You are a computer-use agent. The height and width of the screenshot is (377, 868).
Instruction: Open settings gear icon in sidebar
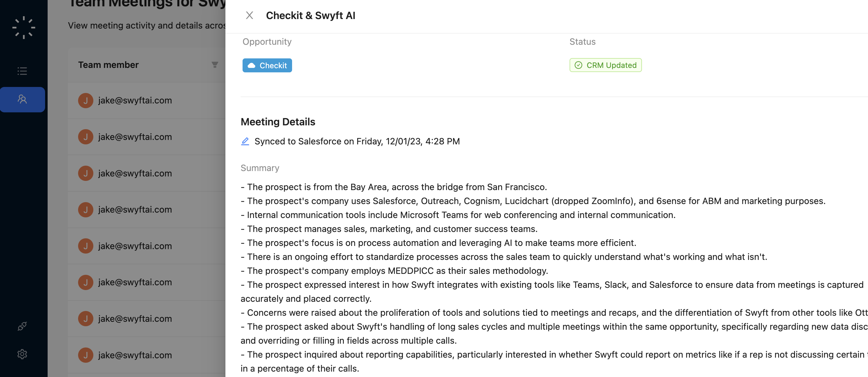[22, 354]
